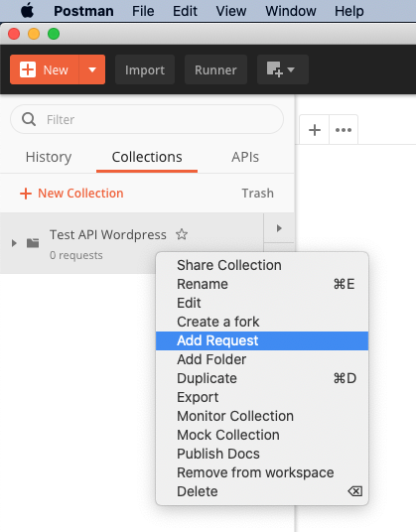Open the Trash link
The image size is (416, 532).
click(257, 194)
